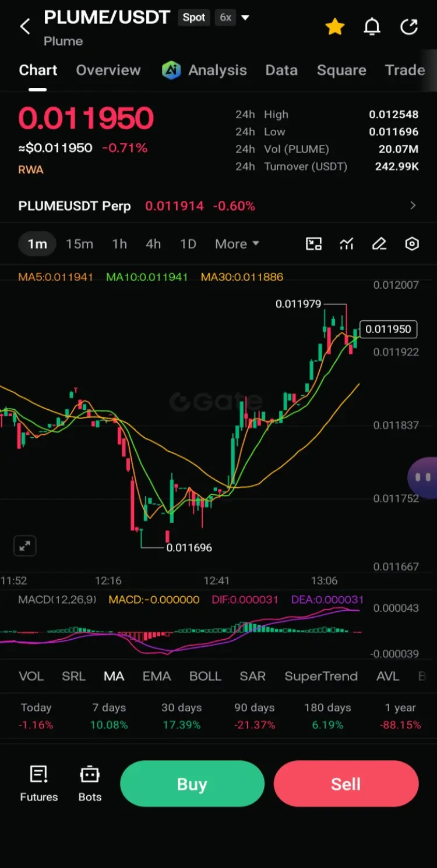This screenshot has height=868, width=437.
Task: Expand the PLUME/USDT pair dropdown arrow
Action: pos(245,18)
